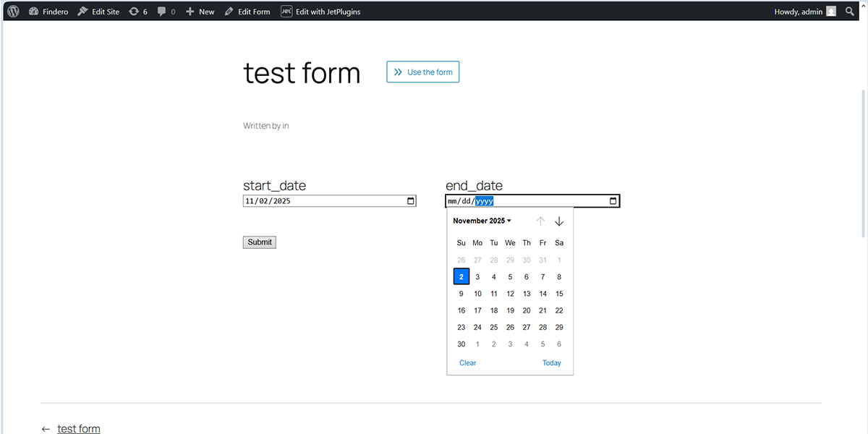Open the 6 pending updates icon
Viewport: 868px width, 434px height.
point(138,12)
